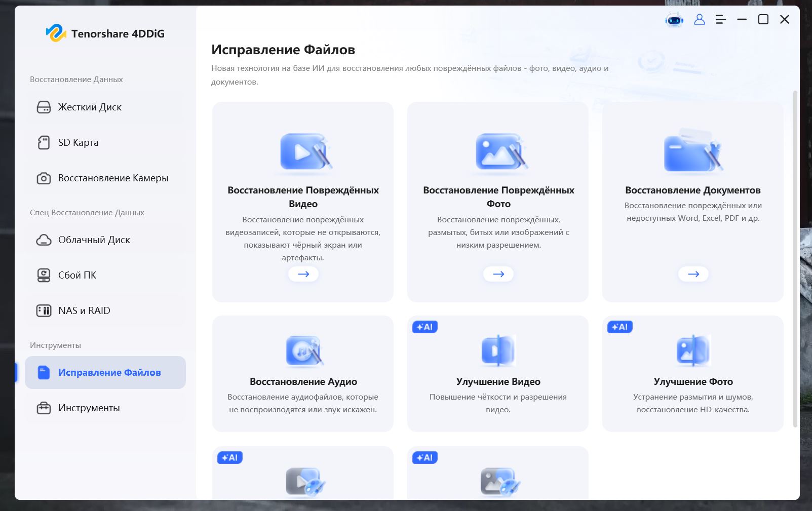Image resolution: width=812 pixels, height=511 pixels.
Task: Maximize the 4DDiG window
Action: tap(763, 19)
